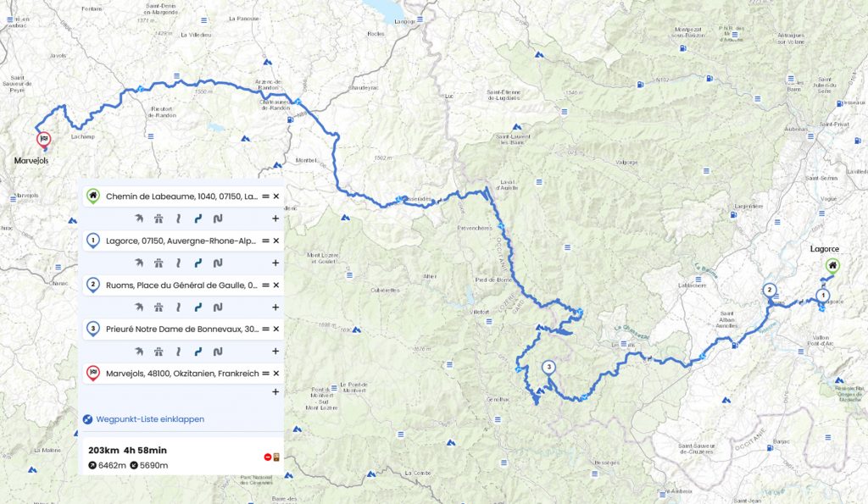
Task: Click the Marvejols finish flag marker on the map
Action: pyautogui.click(x=44, y=140)
